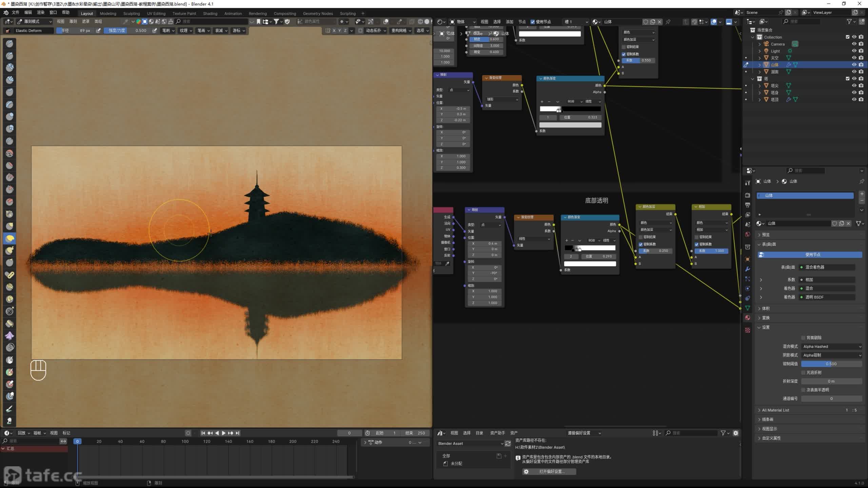Switch to the Shading workspace tab
The height and width of the screenshot is (488, 868).
[210, 14]
